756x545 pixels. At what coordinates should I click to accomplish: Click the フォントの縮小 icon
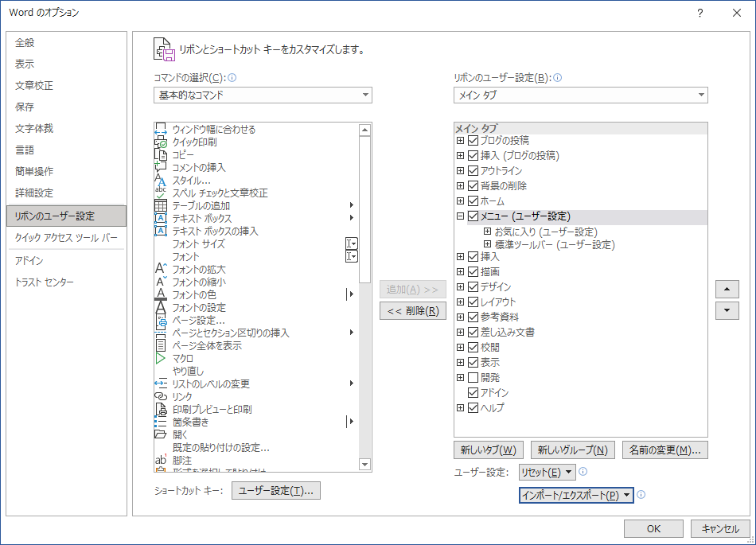point(161,282)
